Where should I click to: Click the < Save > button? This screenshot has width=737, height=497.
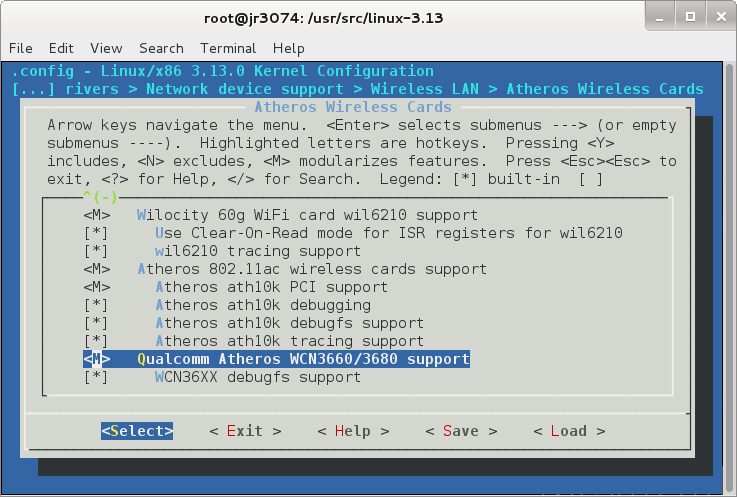coord(461,431)
